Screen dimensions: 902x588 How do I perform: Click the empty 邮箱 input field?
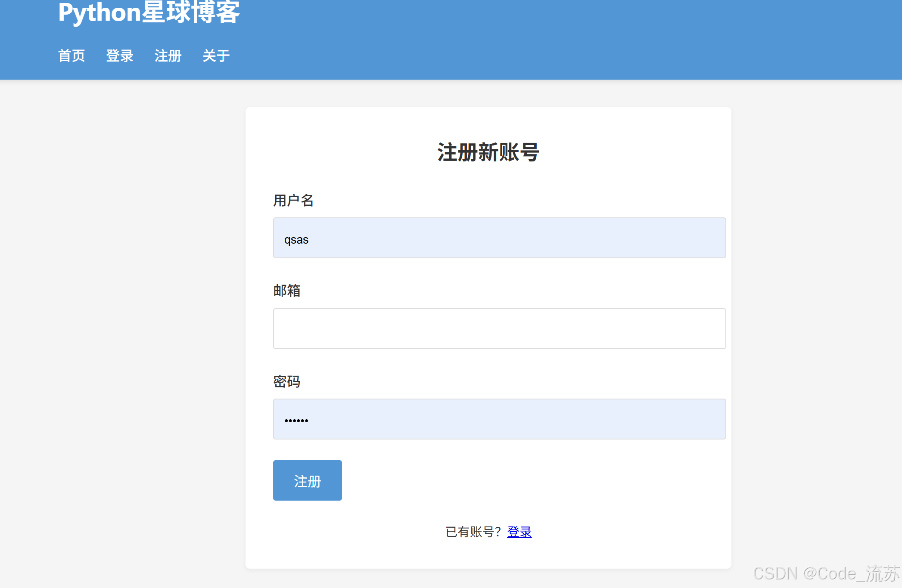click(499, 328)
